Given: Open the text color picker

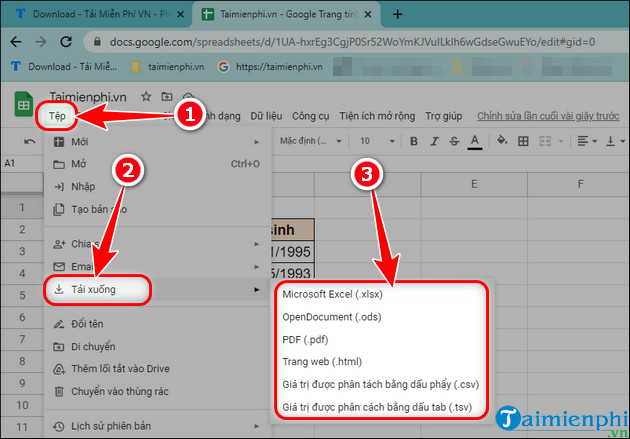Looking at the screenshot, I should [475, 141].
